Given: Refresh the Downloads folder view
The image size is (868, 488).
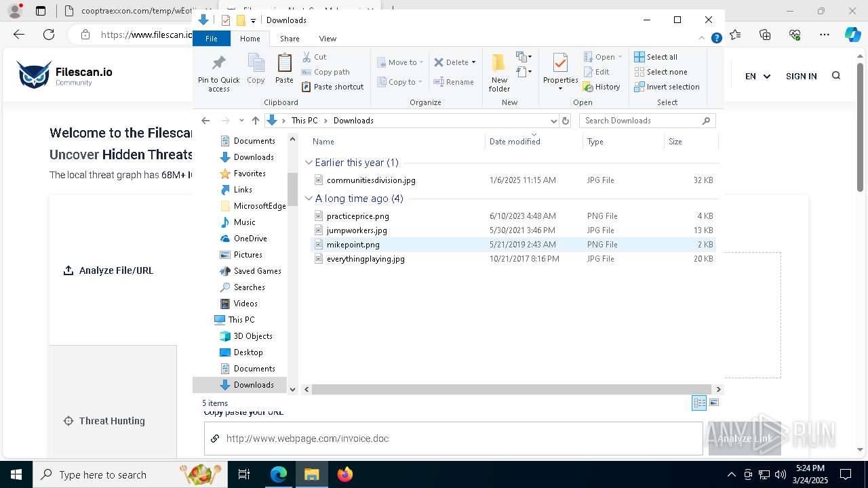Looking at the screenshot, I should 566,121.
